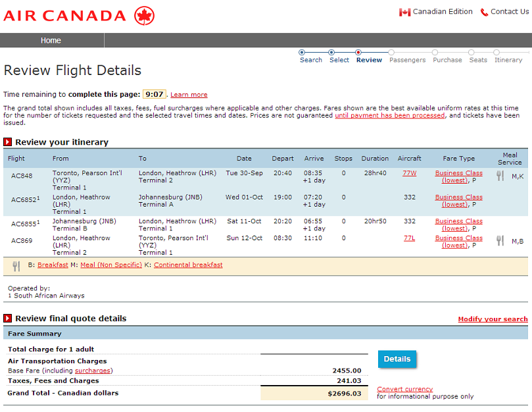Open the Home tab in navigation bar
Image resolution: width=532 pixels, height=412 pixels.
coord(52,40)
